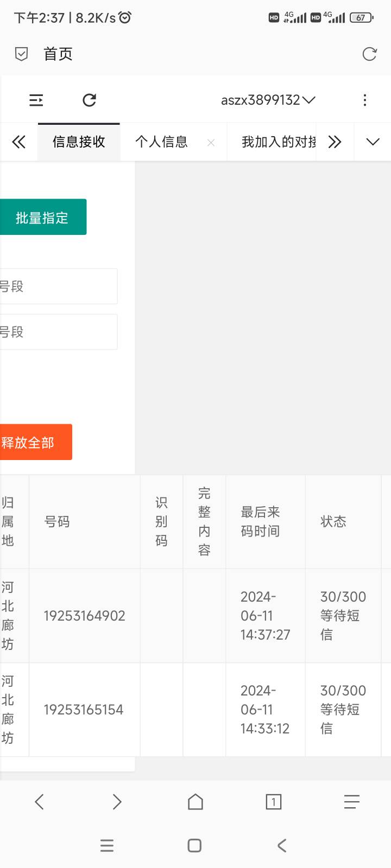Focus the second 号段 input field
The width and height of the screenshot is (391, 868).
(59, 332)
